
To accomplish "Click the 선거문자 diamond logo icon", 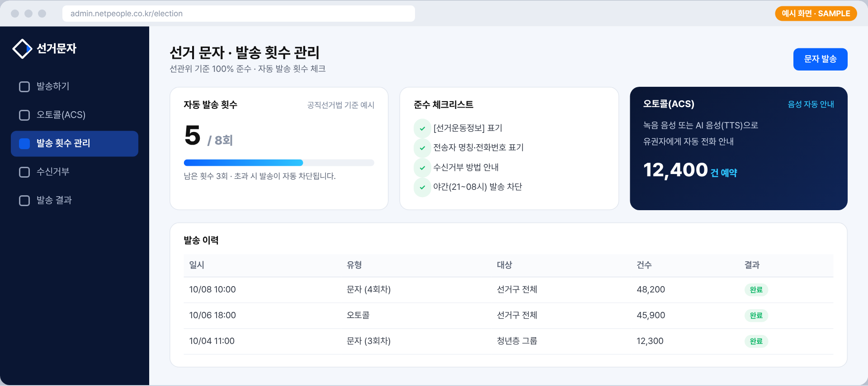I will pos(22,49).
